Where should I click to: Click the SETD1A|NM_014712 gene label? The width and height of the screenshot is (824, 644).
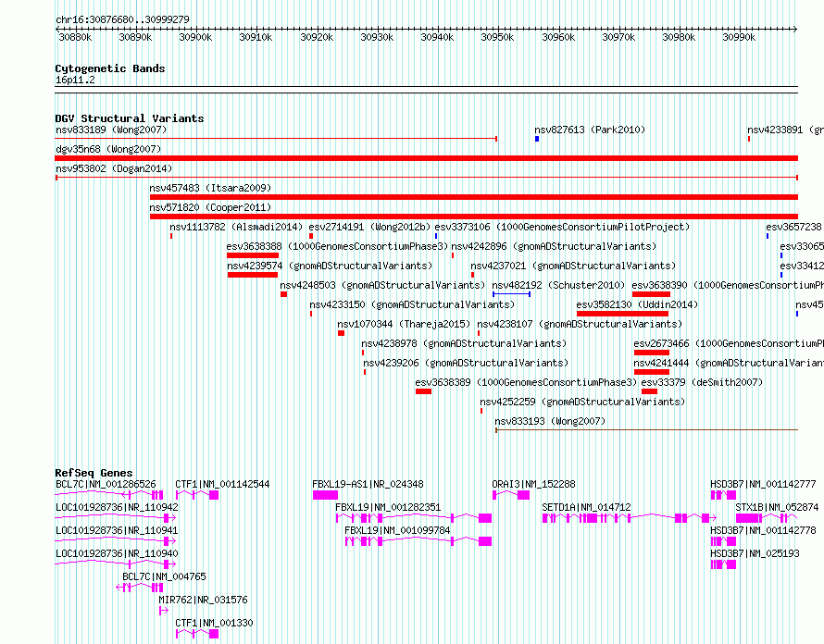(x=586, y=507)
